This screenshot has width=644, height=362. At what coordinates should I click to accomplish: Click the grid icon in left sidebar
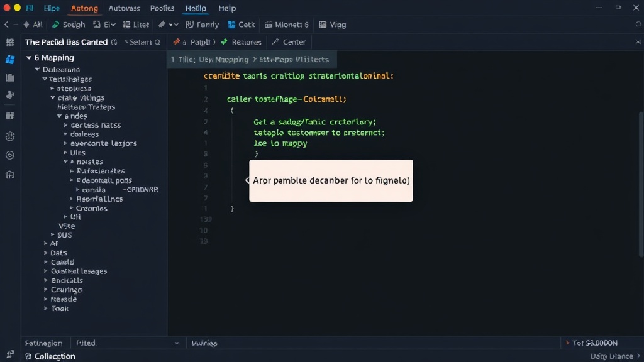[x=10, y=42]
